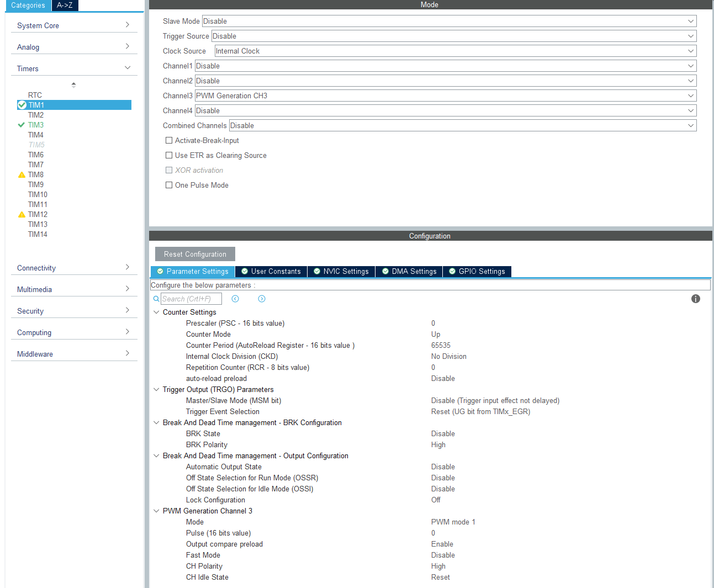Enable the Activate-Break-Input checkbox

pyautogui.click(x=169, y=140)
